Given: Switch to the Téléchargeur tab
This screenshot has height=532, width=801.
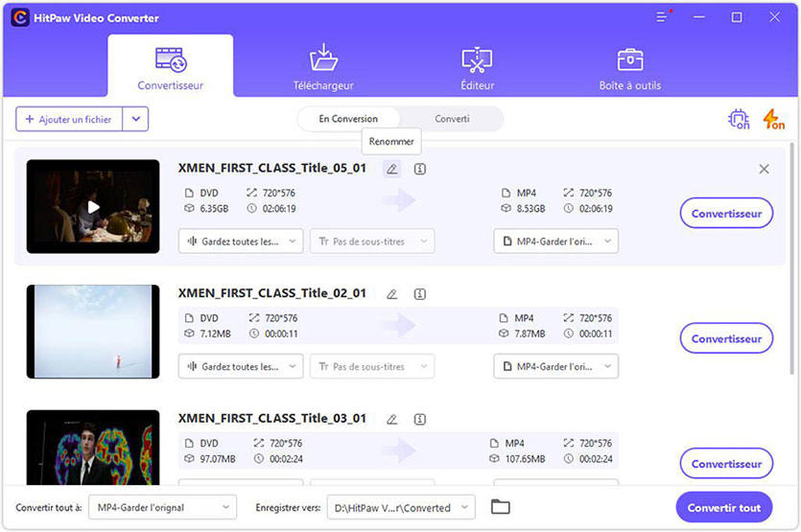Looking at the screenshot, I should pyautogui.click(x=323, y=66).
